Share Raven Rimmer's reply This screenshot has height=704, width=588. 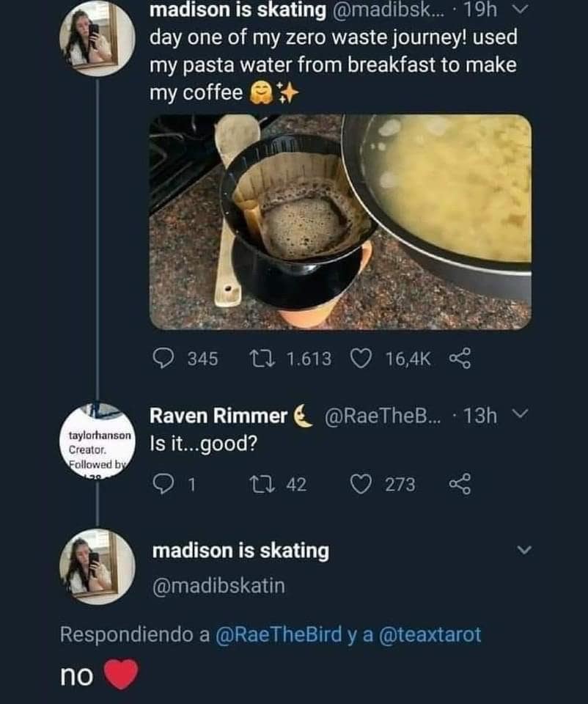tap(459, 485)
